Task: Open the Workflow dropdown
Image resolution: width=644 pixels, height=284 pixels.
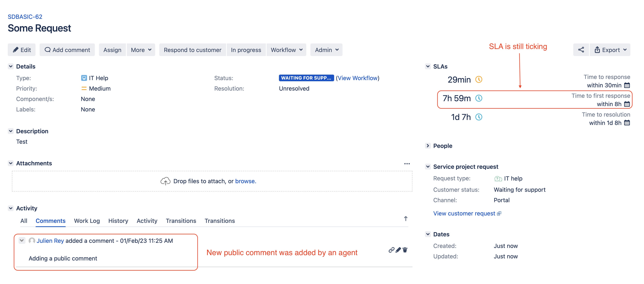Action: point(286,50)
